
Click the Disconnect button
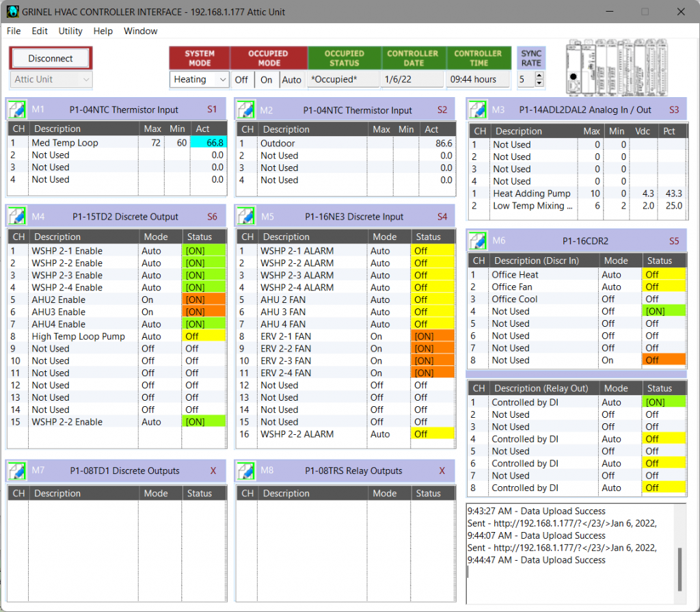(x=51, y=59)
